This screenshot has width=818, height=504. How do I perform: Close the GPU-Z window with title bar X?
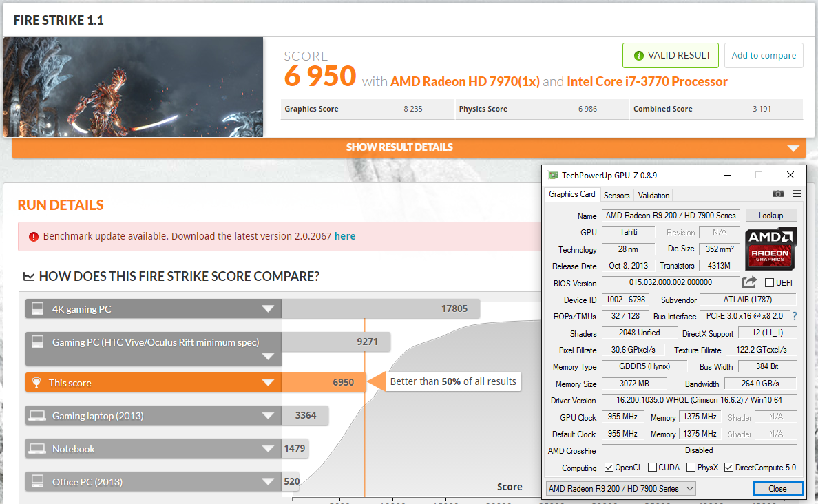[790, 175]
